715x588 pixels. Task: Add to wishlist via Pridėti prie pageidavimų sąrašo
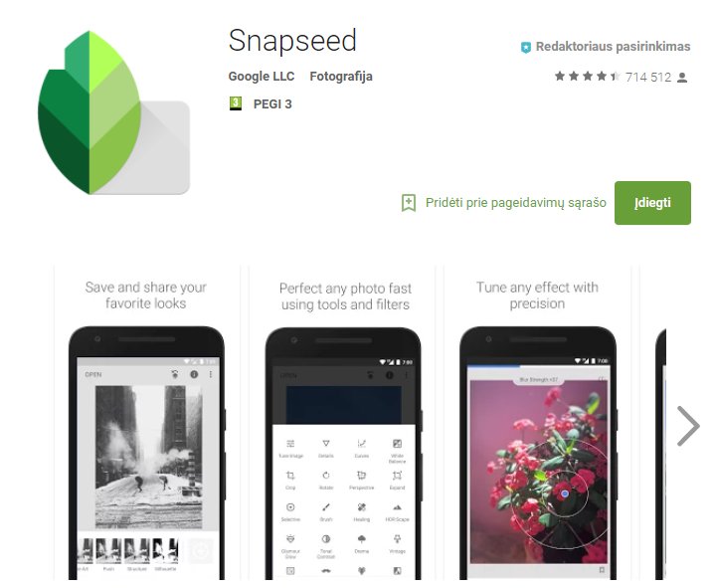[516, 203]
